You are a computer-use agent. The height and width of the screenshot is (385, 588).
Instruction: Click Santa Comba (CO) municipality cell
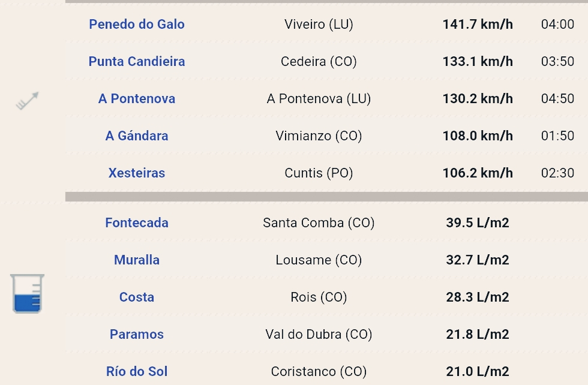tap(319, 222)
